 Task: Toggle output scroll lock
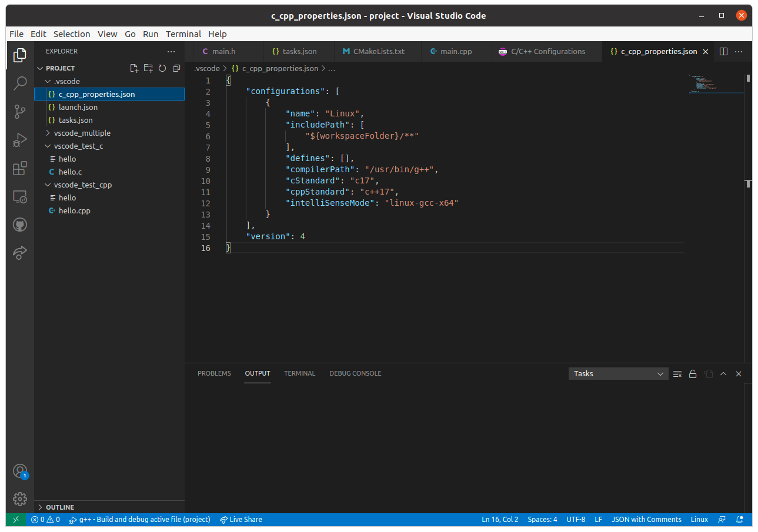tap(693, 374)
